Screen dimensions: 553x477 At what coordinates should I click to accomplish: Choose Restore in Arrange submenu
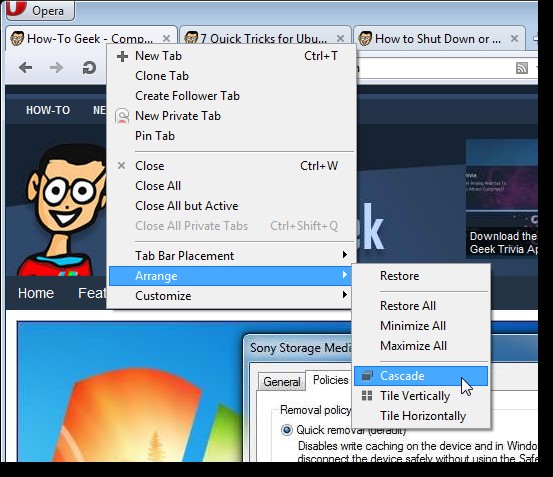coord(421,276)
